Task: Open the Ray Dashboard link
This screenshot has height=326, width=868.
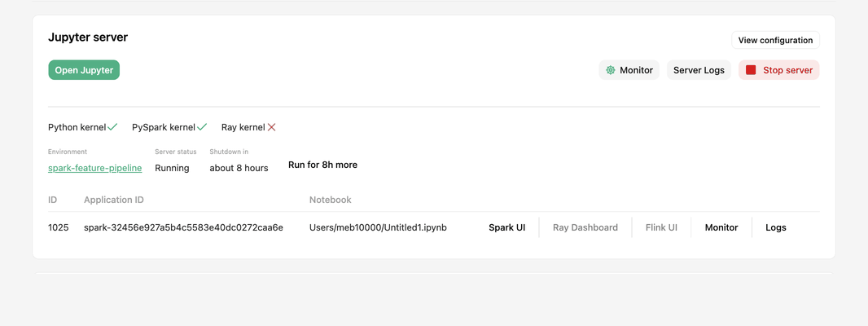Action: click(x=585, y=227)
